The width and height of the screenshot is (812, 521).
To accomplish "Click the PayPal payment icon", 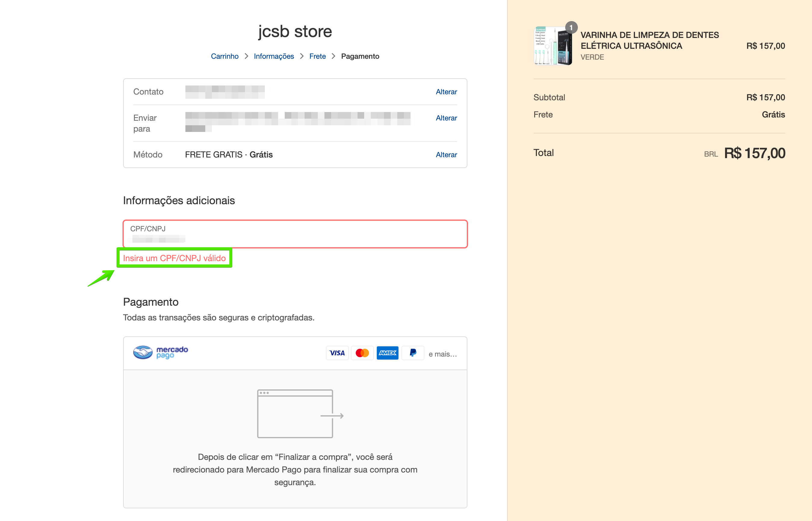I will click(x=413, y=353).
